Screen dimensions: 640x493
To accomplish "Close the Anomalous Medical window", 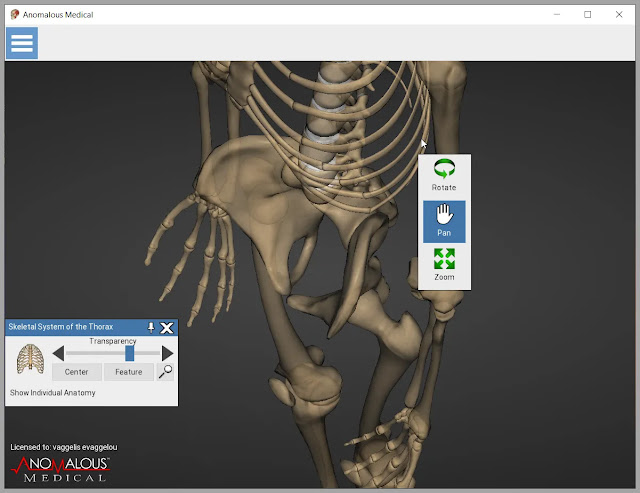I will (x=619, y=15).
